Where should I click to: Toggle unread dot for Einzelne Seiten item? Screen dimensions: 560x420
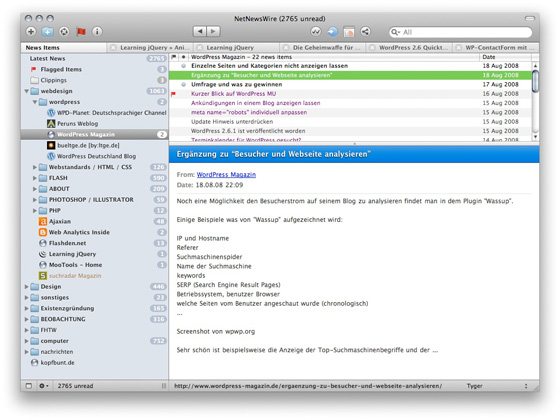point(184,66)
